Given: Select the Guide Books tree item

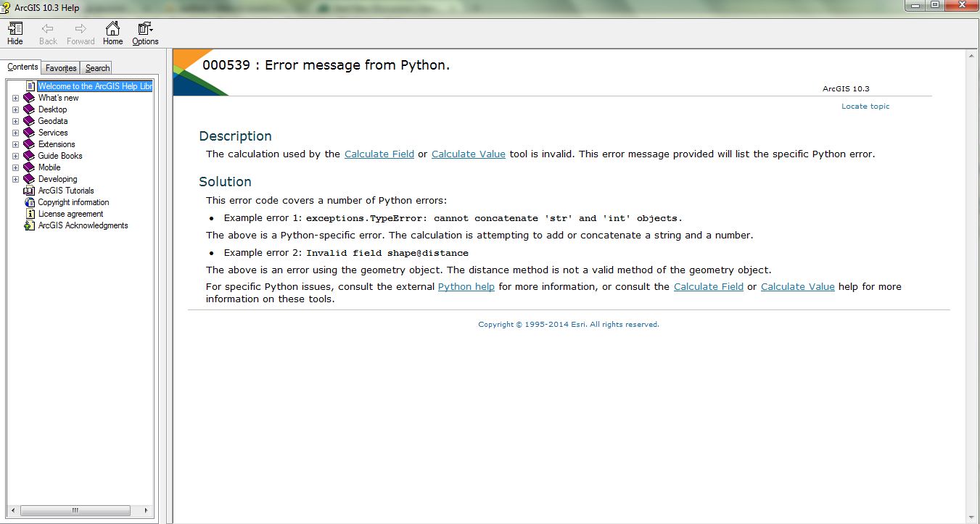Looking at the screenshot, I should (60, 156).
